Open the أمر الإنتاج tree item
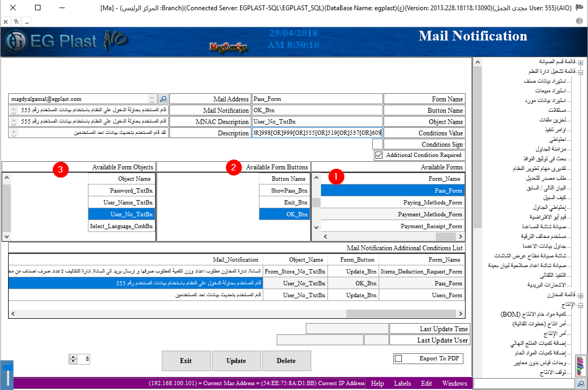The width and height of the screenshot is (588, 390). pyautogui.click(x=555, y=333)
